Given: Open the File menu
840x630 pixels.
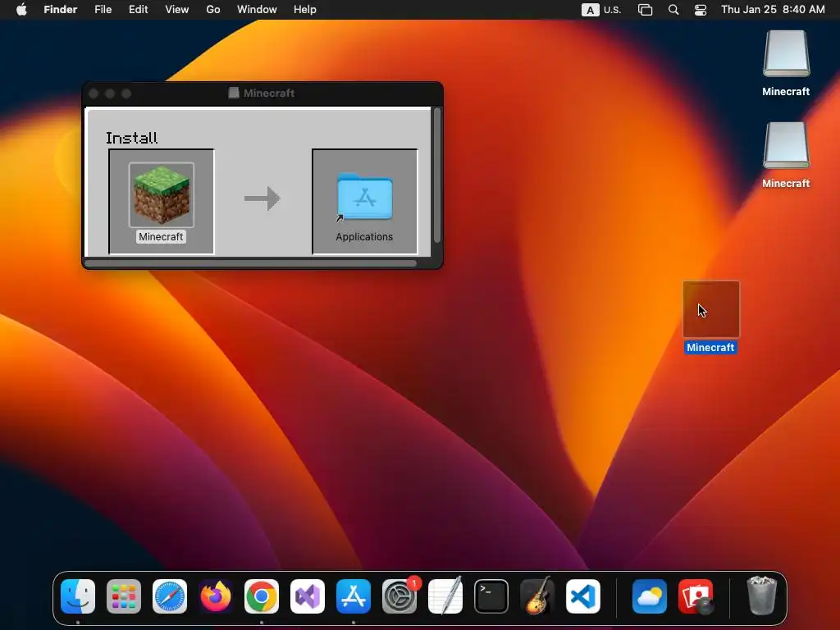Looking at the screenshot, I should (x=103, y=10).
